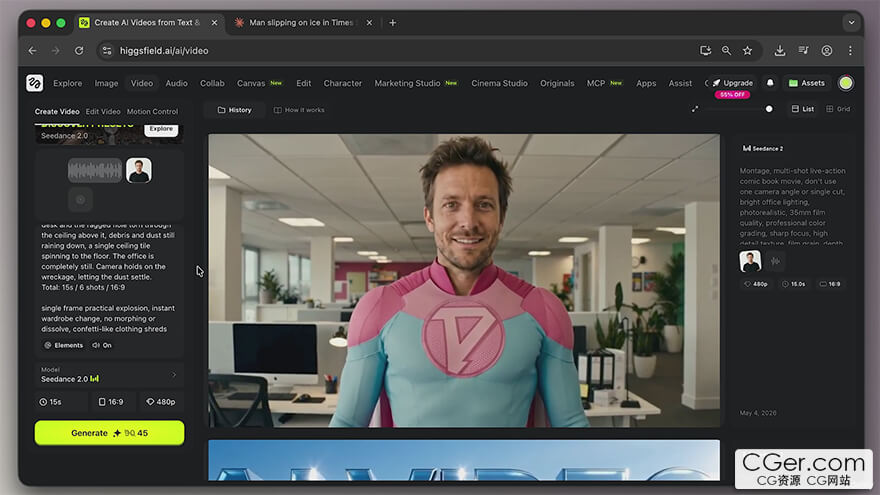Click the Generate button
Screen dimensions: 880x495
point(109,433)
